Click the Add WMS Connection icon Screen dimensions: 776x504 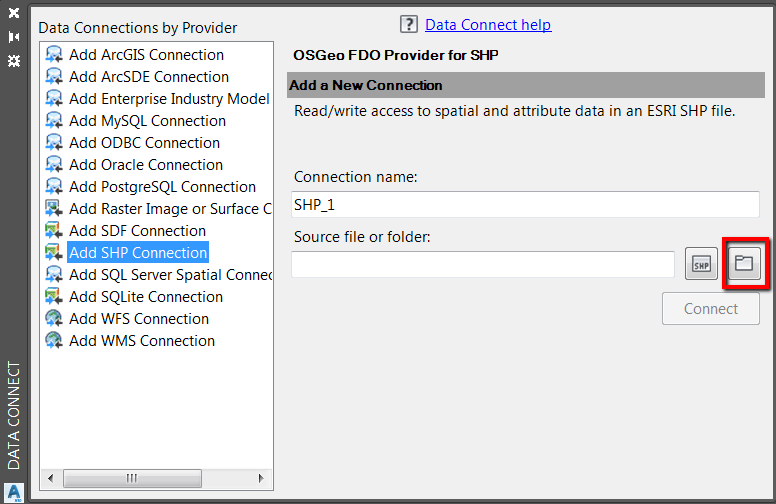pyautogui.click(x=54, y=341)
